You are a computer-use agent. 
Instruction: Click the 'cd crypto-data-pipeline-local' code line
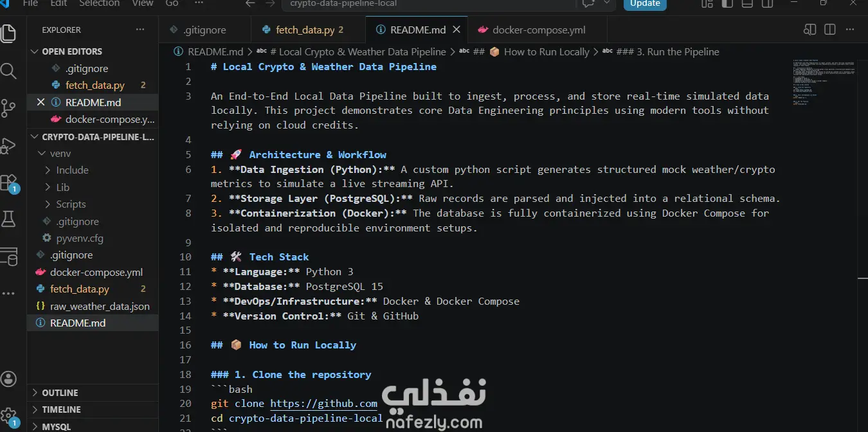tap(296, 419)
